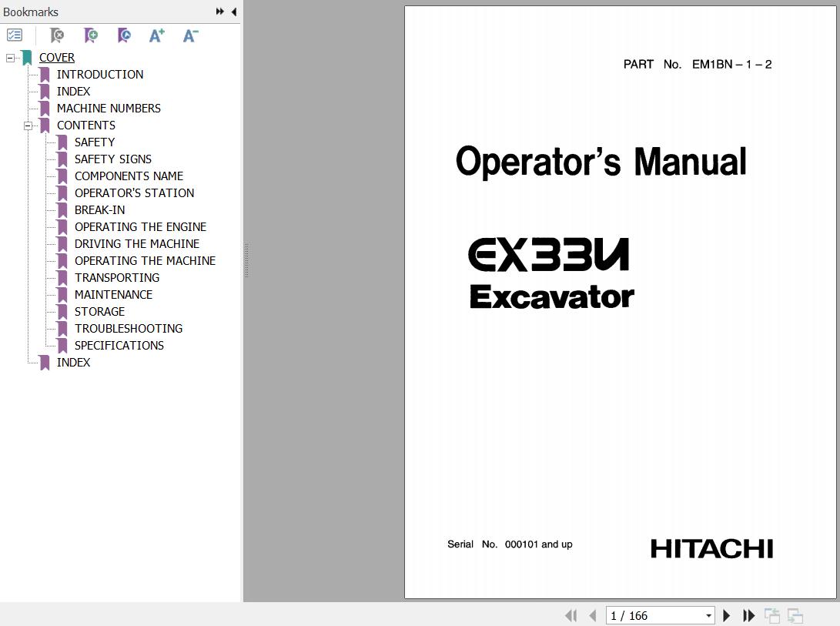
Task: Open the COVER bookmark
Action: click(57, 57)
